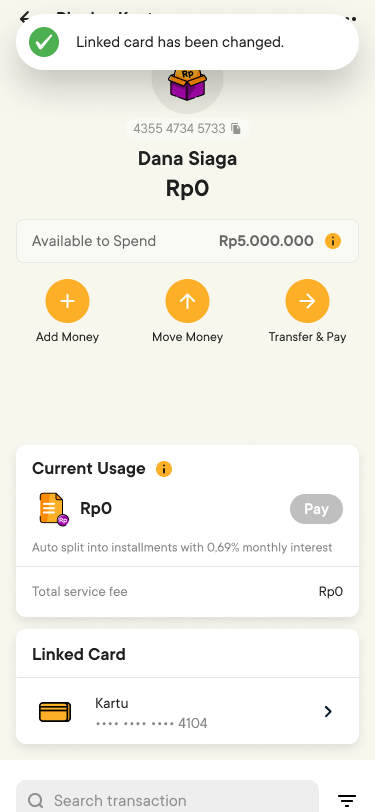Open the Kartu ending 4104 row

click(188, 712)
